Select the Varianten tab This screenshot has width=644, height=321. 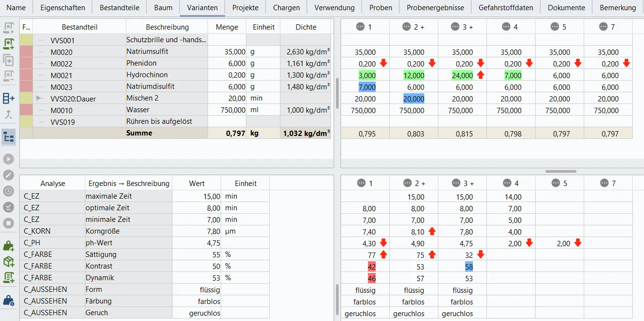click(x=202, y=7)
